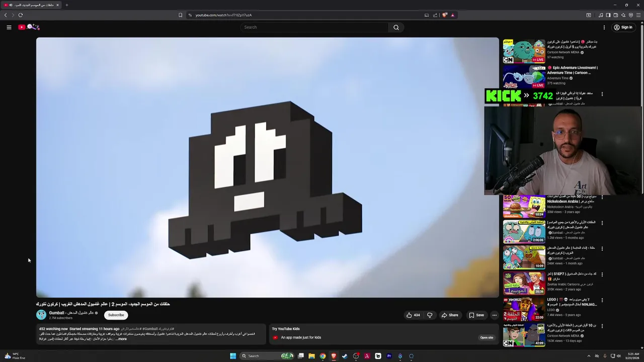The height and width of the screenshot is (362, 644).
Task: Select the YouTube video browser tab
Action: tap(31, 5)
